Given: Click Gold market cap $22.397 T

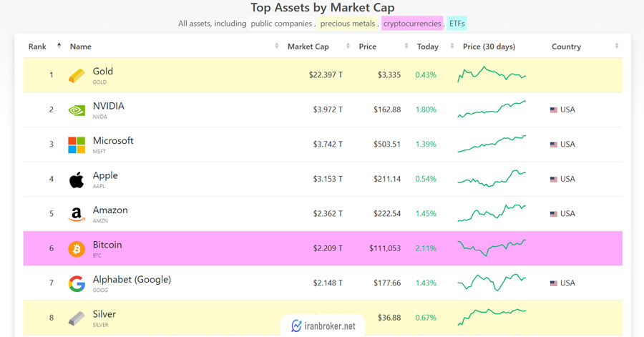Looking at the screenshot, I should [x=326, y=74].
